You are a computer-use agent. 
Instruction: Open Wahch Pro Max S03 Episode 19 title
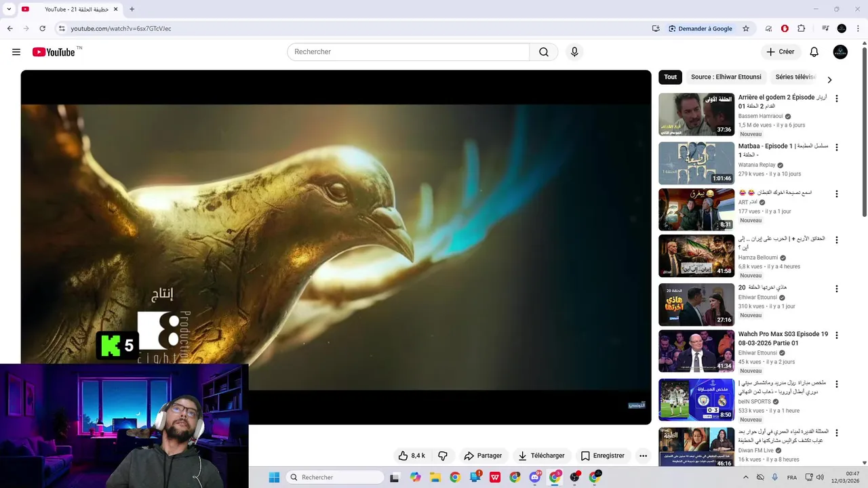tap(783, 338)
